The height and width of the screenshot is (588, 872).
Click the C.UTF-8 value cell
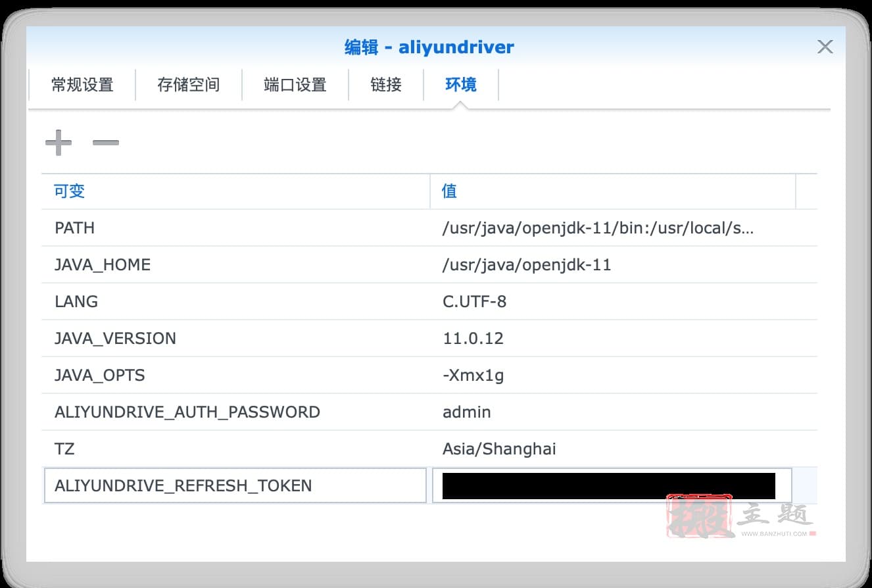pyautogui.click(x=474, y=302)
